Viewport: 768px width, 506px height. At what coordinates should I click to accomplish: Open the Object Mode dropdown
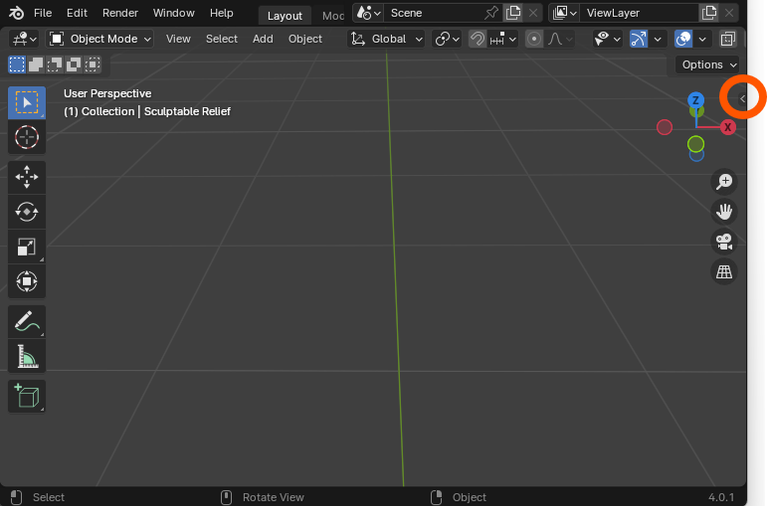coord(100,39)
